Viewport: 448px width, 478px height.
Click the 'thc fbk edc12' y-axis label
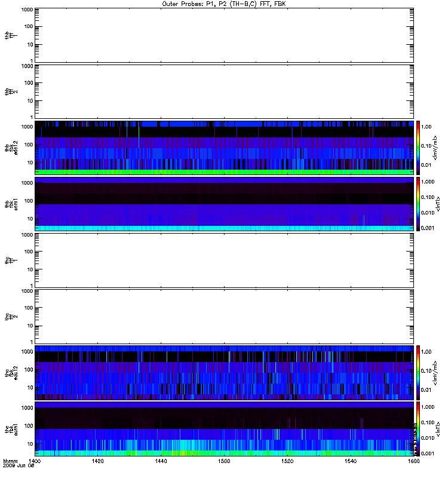11,373
